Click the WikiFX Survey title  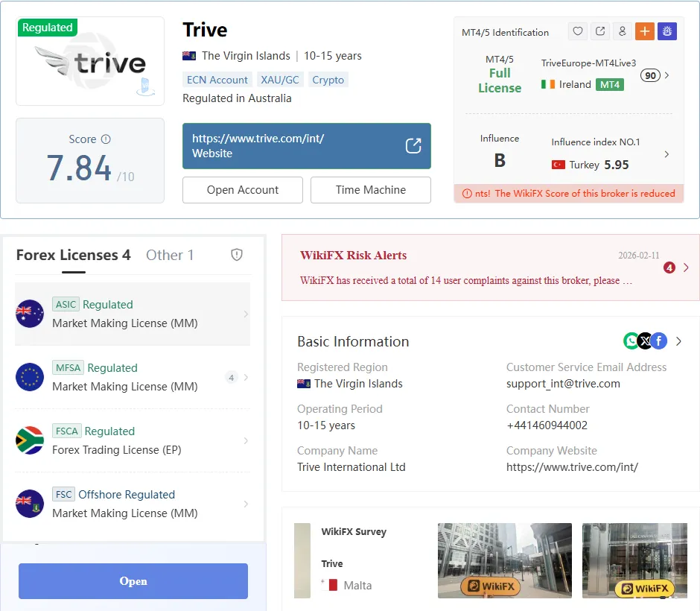[x=354, y=531]
